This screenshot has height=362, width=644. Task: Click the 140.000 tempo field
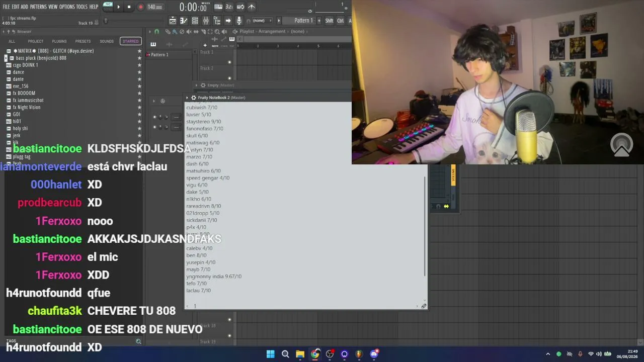155,7
